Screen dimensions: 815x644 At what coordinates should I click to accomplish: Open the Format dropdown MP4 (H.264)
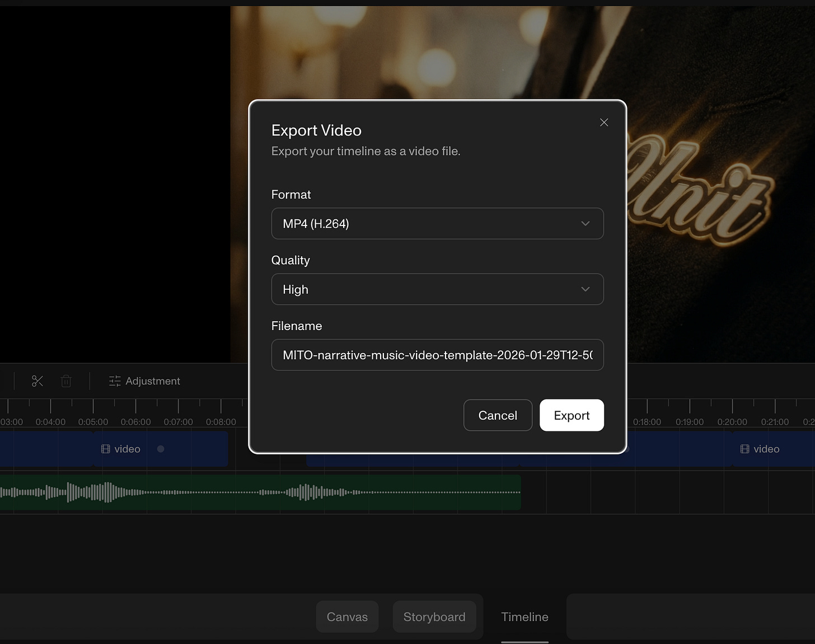coord(437,224)
